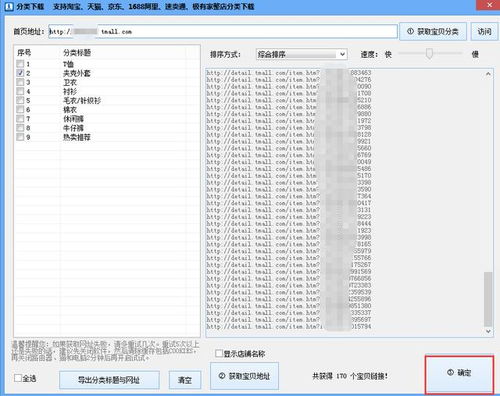Click the scrollbar up arrow in URL list
Image resolution: width=500 pixels, height=396 pixels.
(x=488, y=74)
